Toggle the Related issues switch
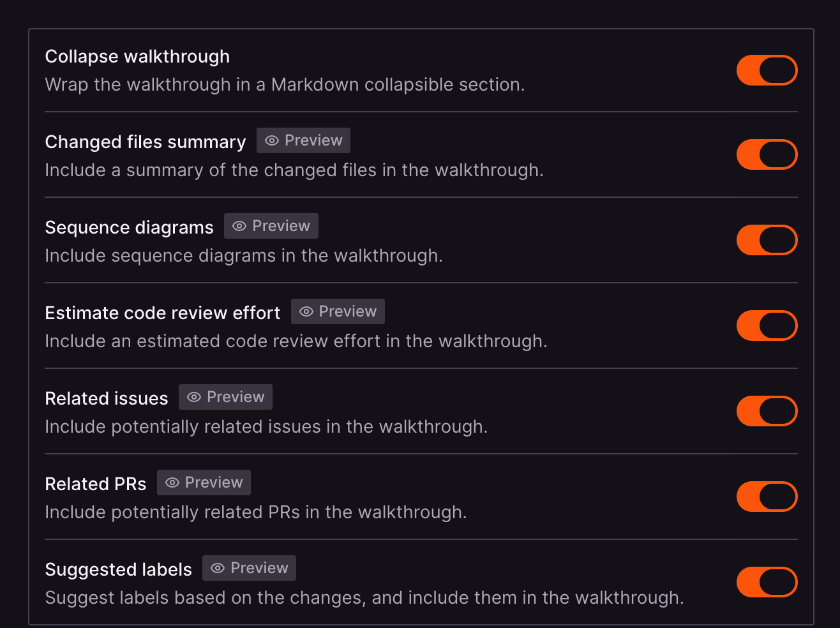 click(x=767, y=411)
